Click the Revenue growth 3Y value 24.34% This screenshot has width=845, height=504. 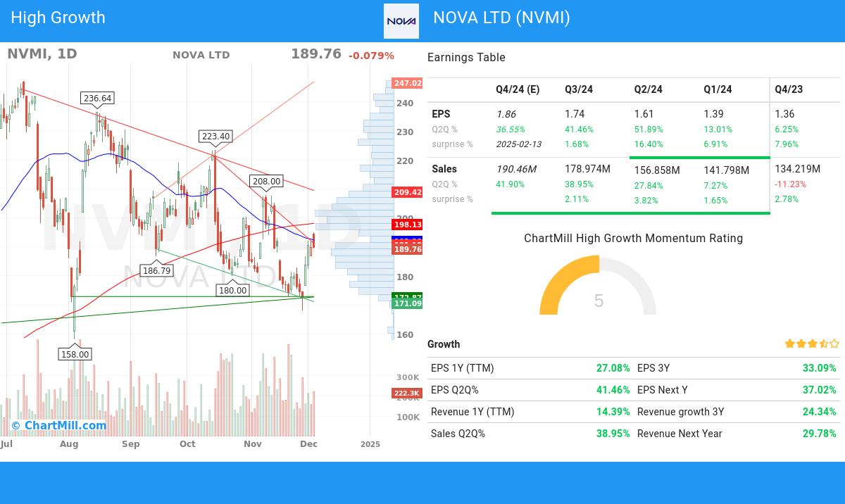[820, 412]
